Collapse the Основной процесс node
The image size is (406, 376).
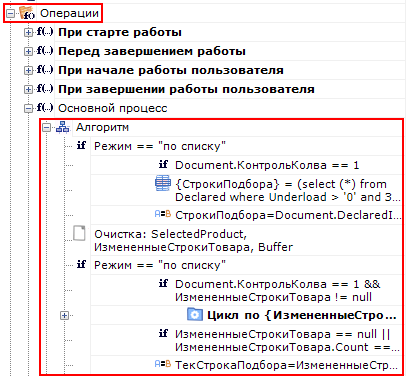click(28, 109)
